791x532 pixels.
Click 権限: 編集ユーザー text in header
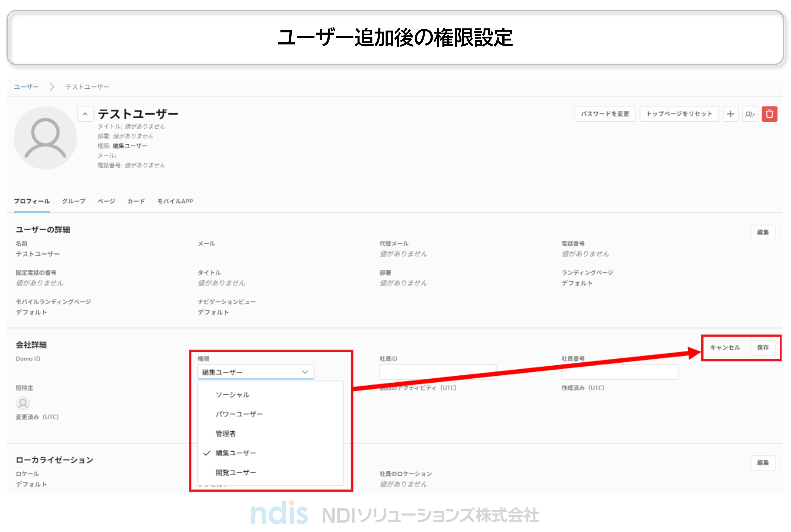click(122, 146)
